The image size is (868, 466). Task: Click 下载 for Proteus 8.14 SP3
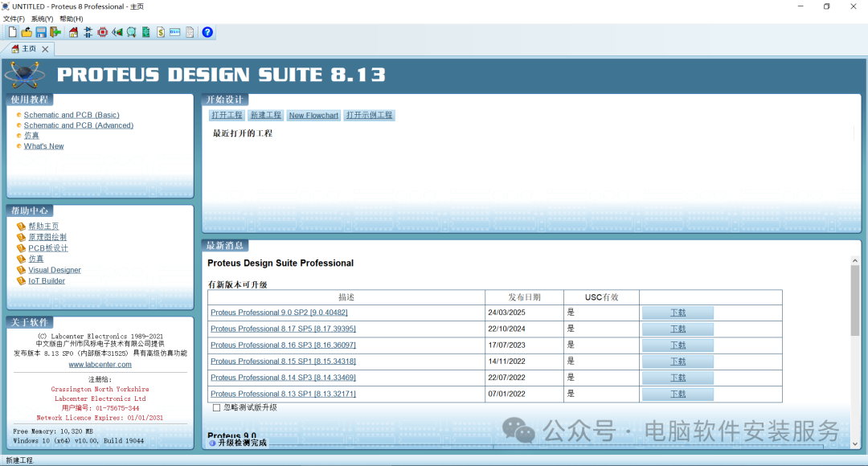tap(678, 378)
